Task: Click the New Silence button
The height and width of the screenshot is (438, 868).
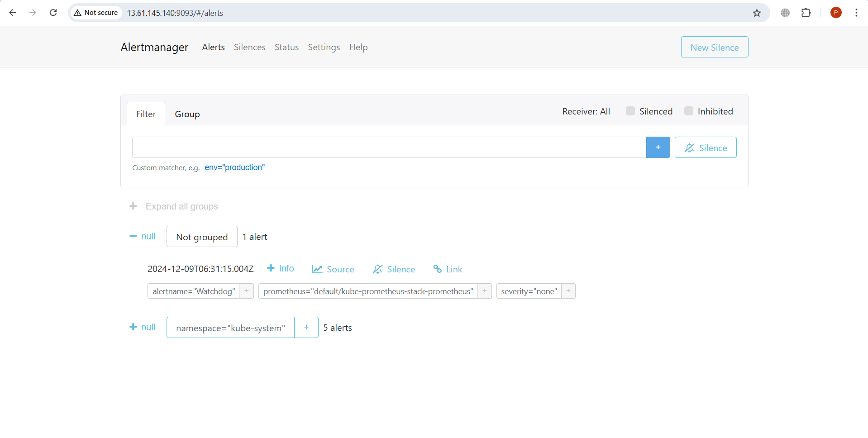Action: (714, 47)
